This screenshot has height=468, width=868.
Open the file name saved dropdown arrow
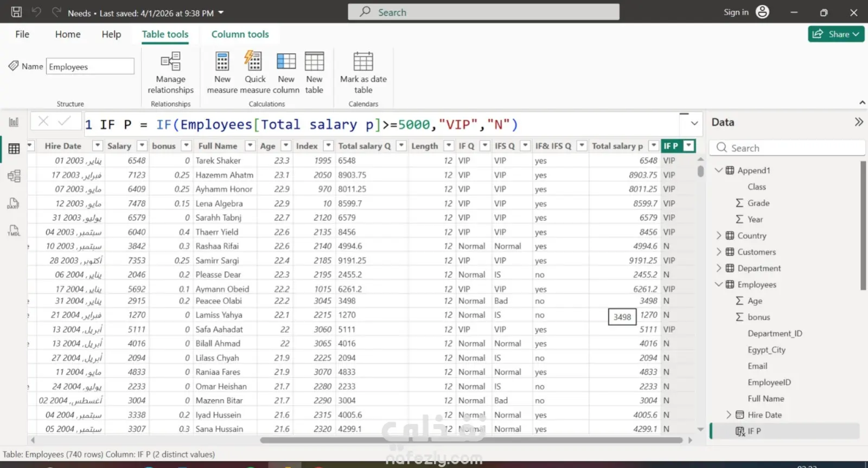coord(221,12)
